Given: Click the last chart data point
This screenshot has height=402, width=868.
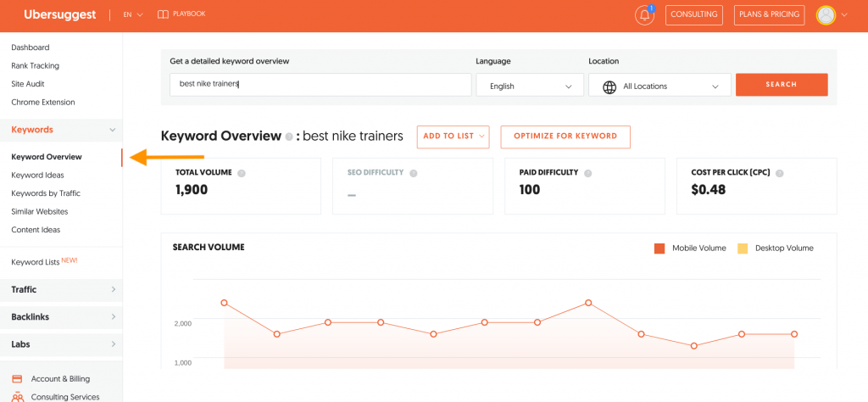Looking at the screenshot, I should coord(794,334).
